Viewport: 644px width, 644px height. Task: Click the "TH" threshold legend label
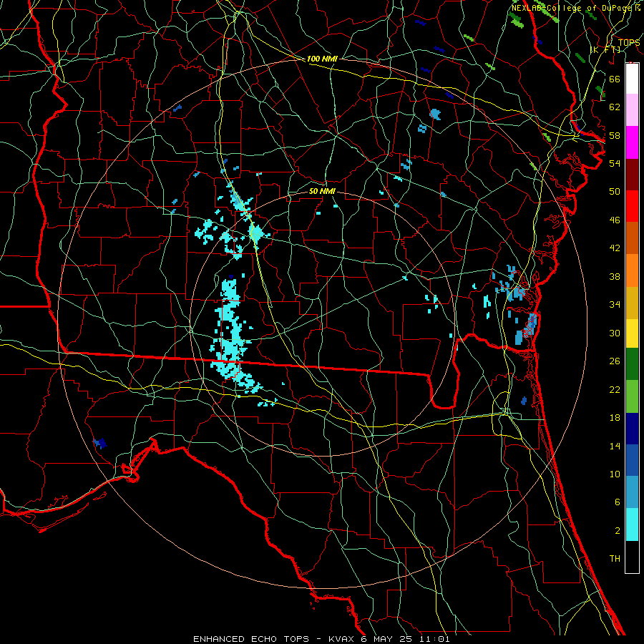[615, 559]
